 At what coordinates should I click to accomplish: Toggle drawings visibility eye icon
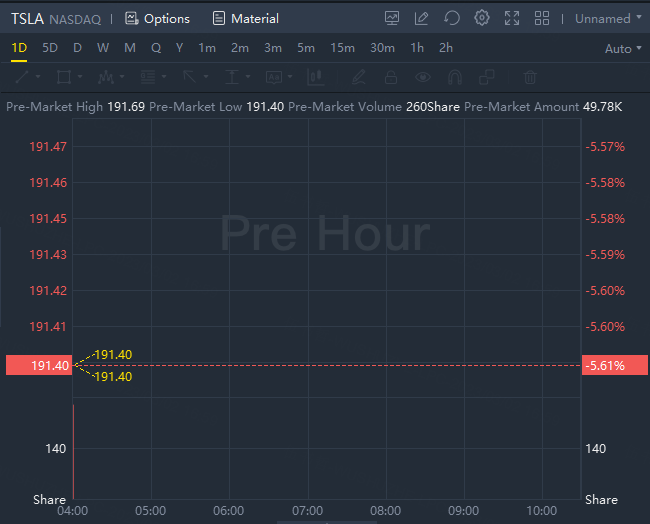(x=423, y=77)
